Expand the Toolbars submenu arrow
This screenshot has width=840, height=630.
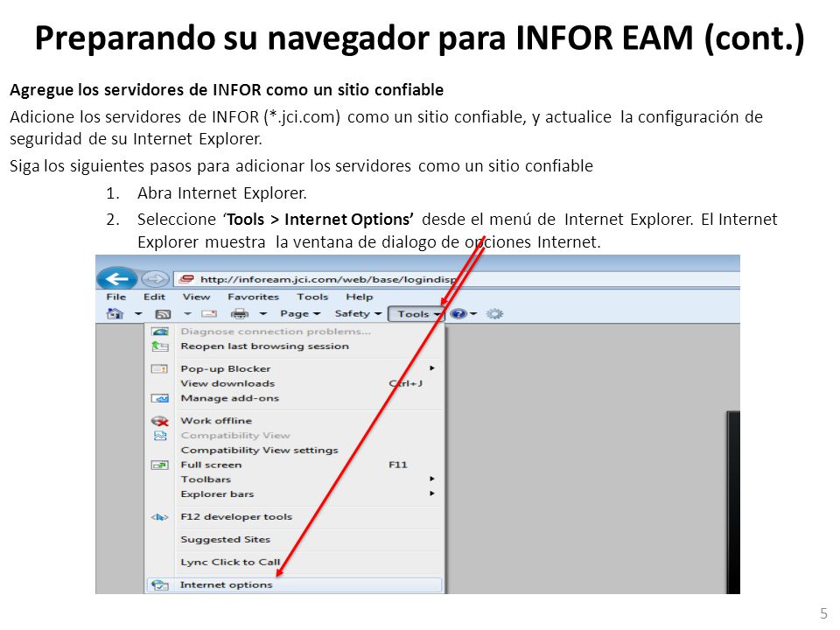[x=431, y=479]
